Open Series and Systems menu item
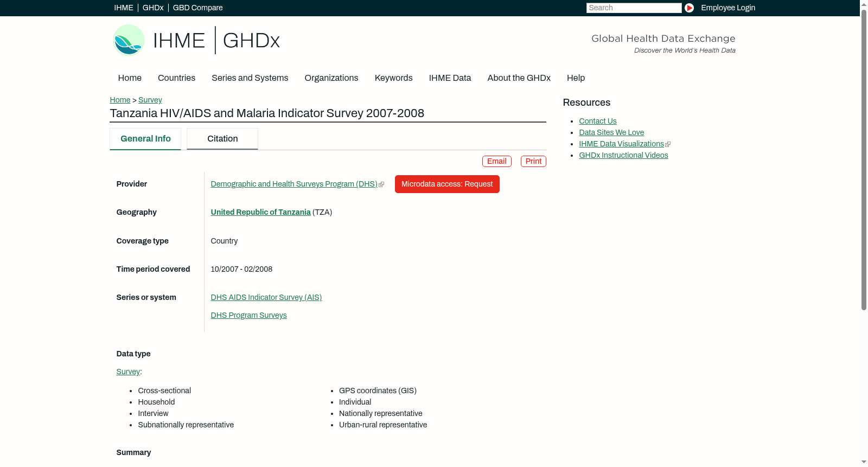Image resolution: width=868 pixels, height=467 pixels. click(x=250, y=78)
